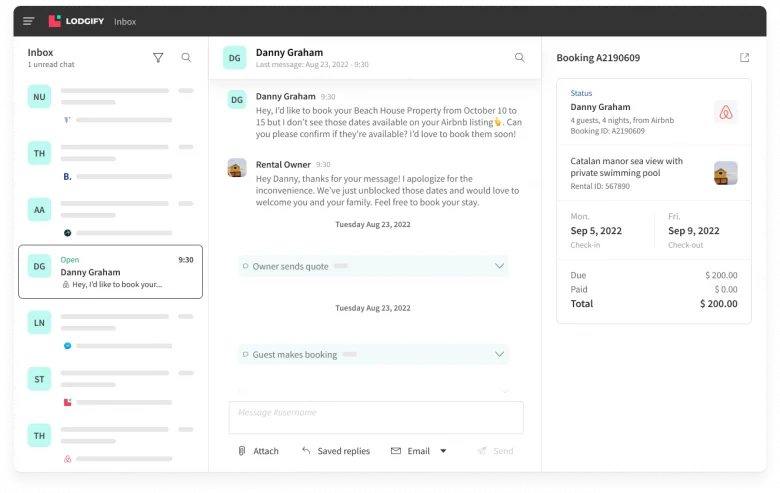
Task: Click the DG avatar next to Danny's message
Action: tap(237, 99)
